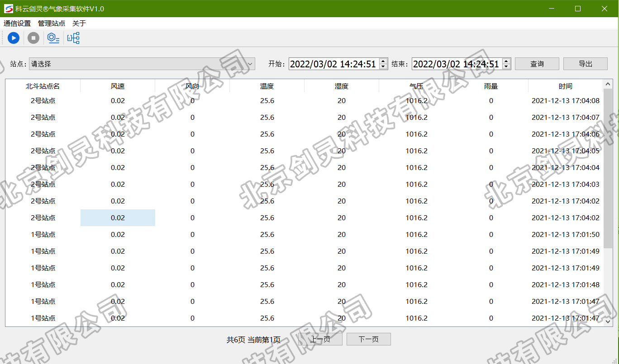Click the 雨量 column header

point(491,86)
